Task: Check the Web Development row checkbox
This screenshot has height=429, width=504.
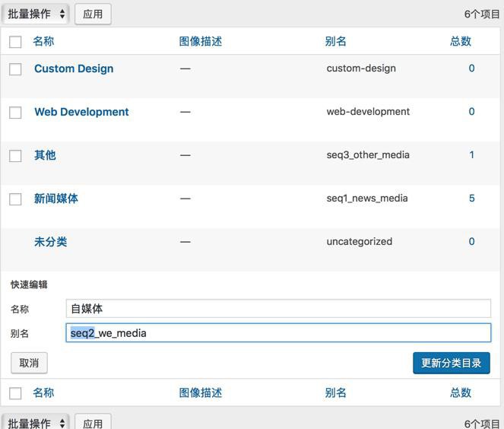Action: [x=15, y=113]
